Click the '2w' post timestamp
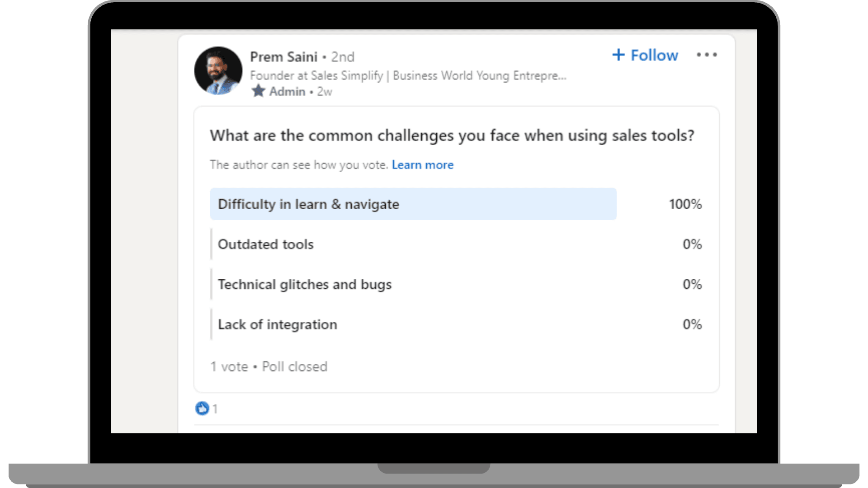The height and width of the screenshot is (488, 868). click(x=324, y=91)
